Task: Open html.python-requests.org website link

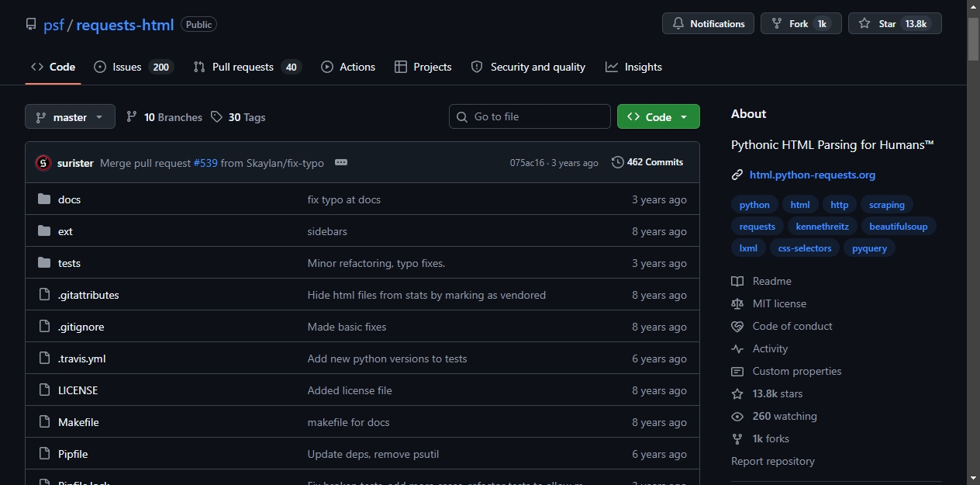Action: click(x=813, y=175)
